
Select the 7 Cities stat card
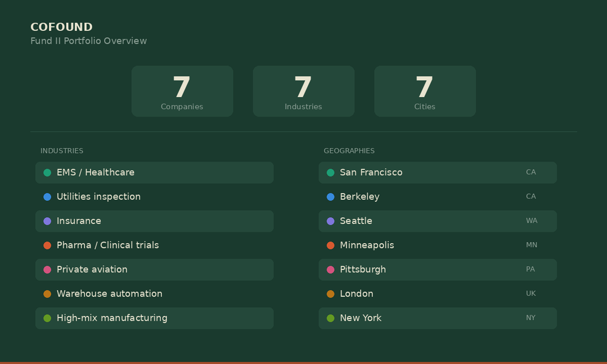click(x=425, y=91)
